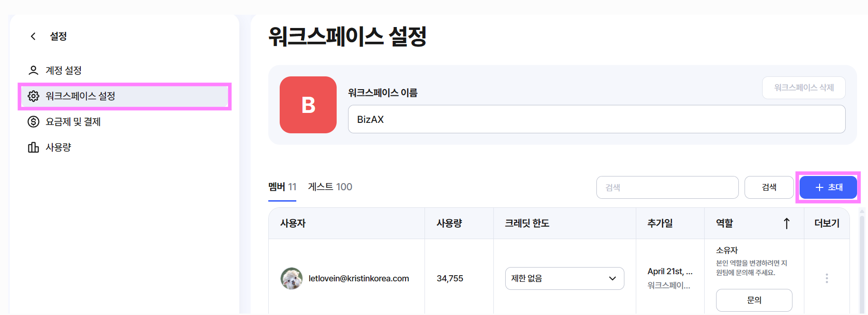Click the blue 초대 invite button

829,187
